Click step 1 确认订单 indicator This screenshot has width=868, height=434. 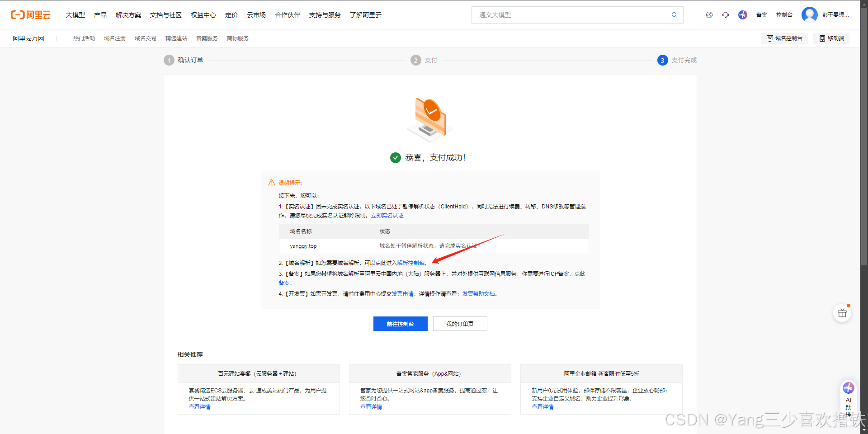tap(184, 60)
